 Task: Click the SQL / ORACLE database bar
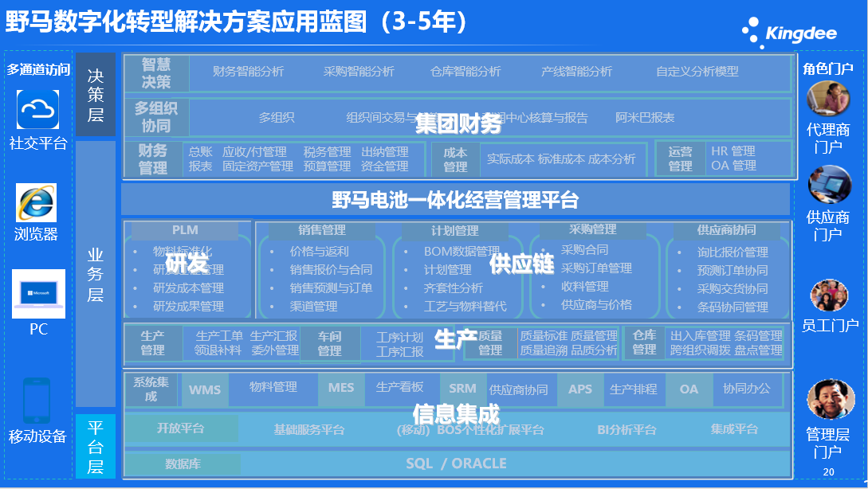pyautogui.click(x=456, y=464)
